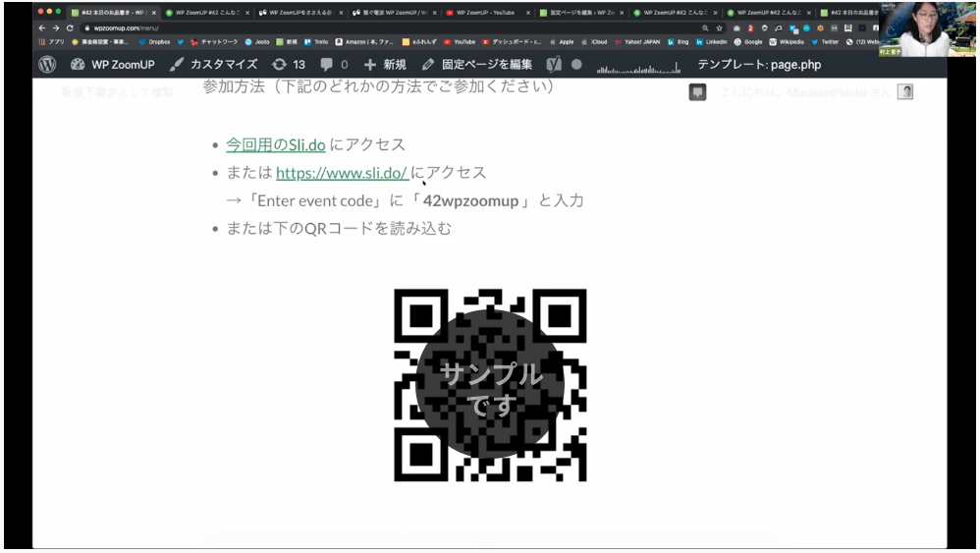This screenshot has width=980, height=553.
Task: Switch to the #42 本日のお品書き first tab
Action: tap(113, 13)
